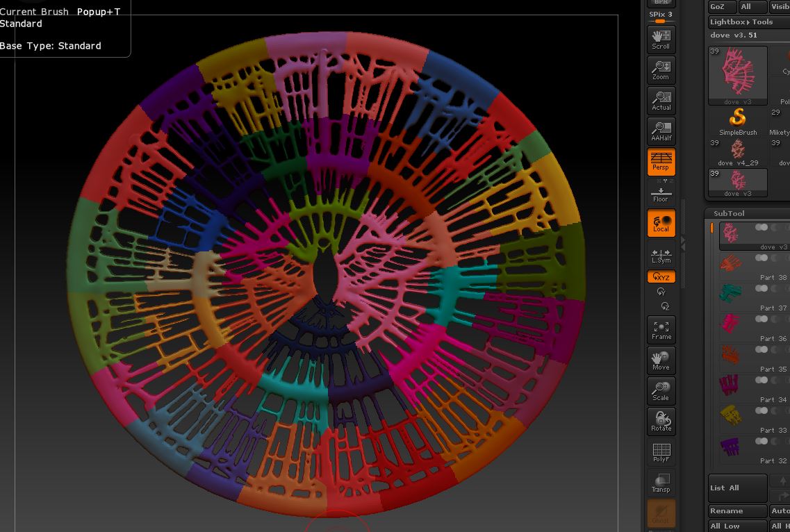Select the Frame tool
Image resolution: width=790 pixels, height=532 pixels.
659,328
